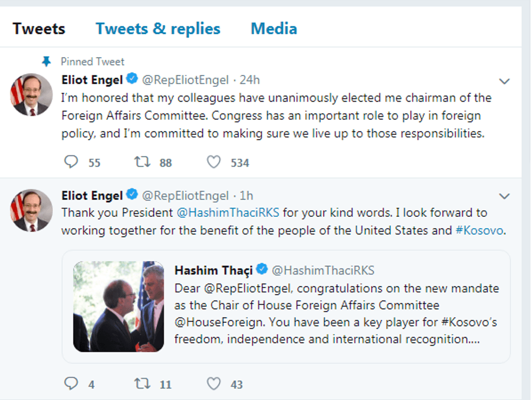Reply to the Thank you President tweet
Image resolution: width=532 pixels, height=400 pixels.
[72, 384]
